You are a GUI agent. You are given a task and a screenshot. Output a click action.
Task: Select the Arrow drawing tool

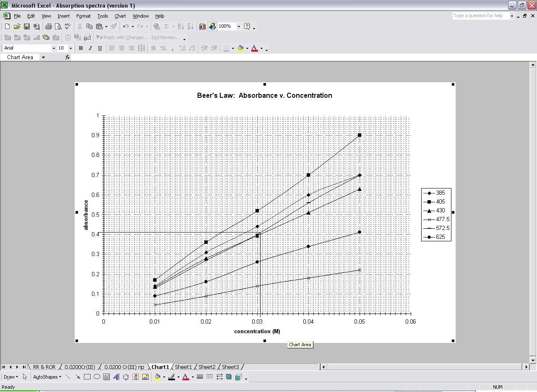(x=77, y=377)
